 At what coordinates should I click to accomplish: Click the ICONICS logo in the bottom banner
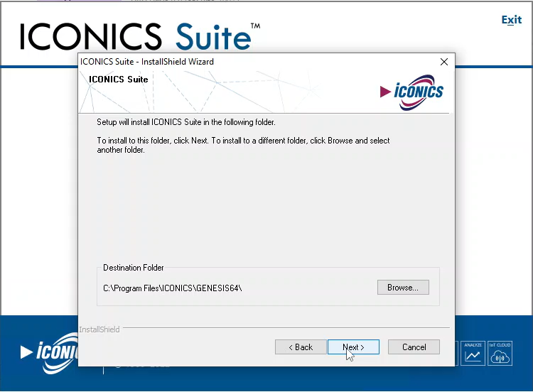[49, 353]
